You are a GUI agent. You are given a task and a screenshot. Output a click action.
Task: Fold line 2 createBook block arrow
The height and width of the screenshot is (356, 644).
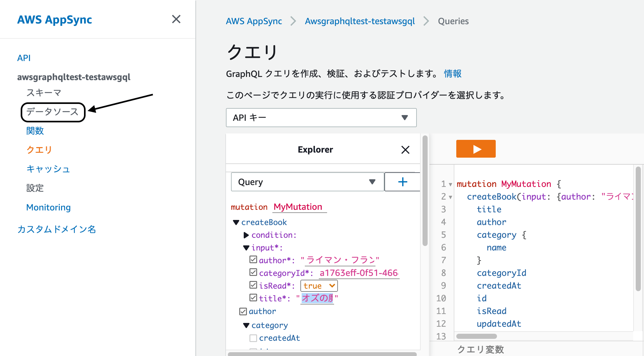(x=450, y=197)
